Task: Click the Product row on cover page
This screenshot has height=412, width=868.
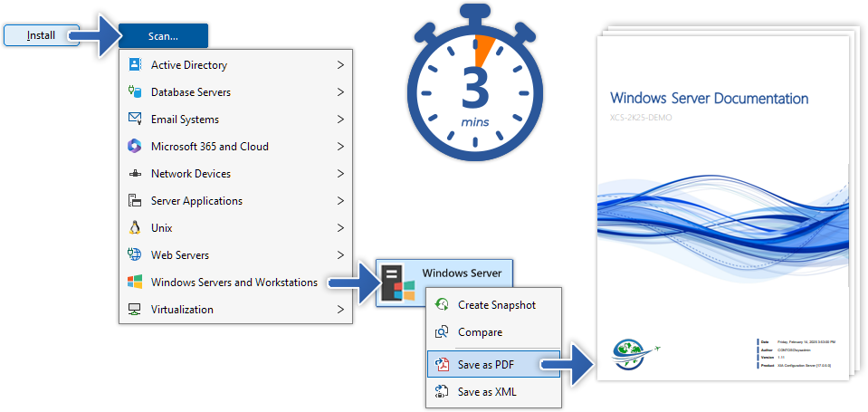Action: [796, 366]
